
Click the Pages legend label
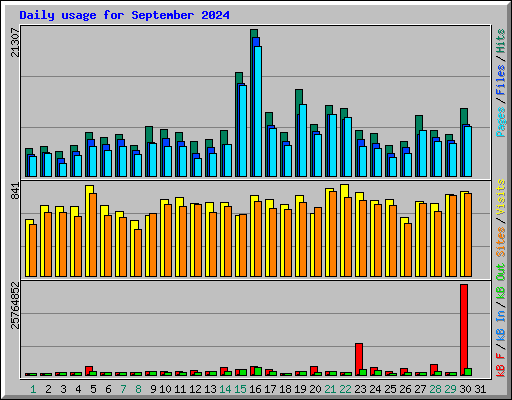(x=501, y=122)
